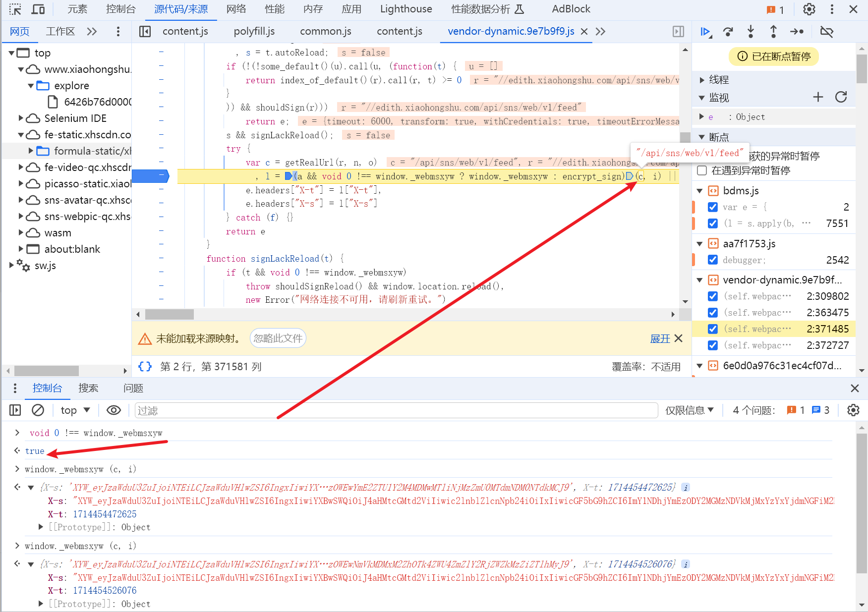Click the navigator horizontal scrollbar thumb
The height and width of the screenshot is (612, 868).
(47, 371)
